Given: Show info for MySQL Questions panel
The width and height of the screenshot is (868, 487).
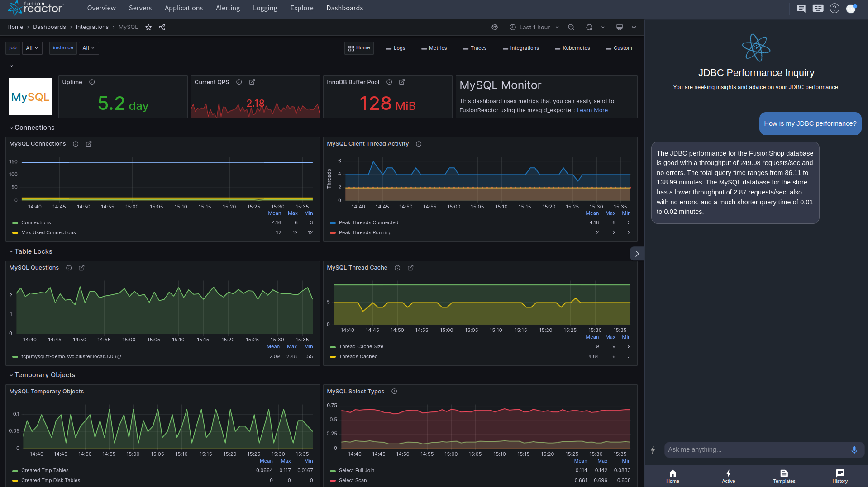Looking at the screenshot, I should 69,268.
